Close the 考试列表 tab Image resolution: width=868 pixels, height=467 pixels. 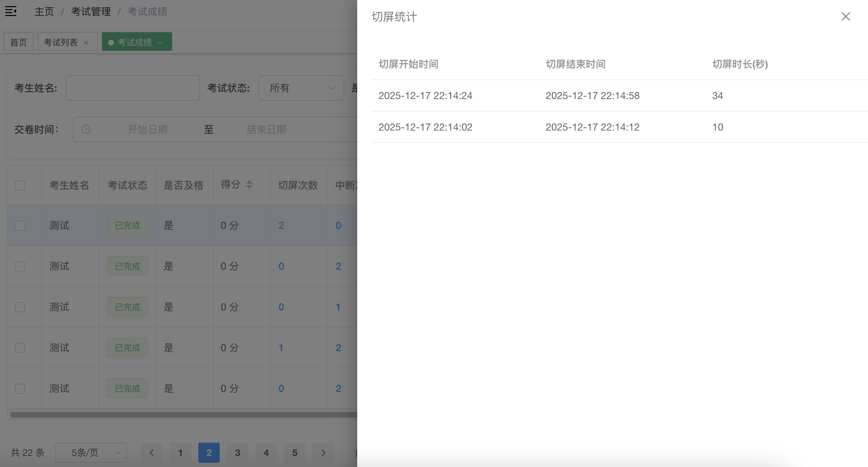point(86,42)
